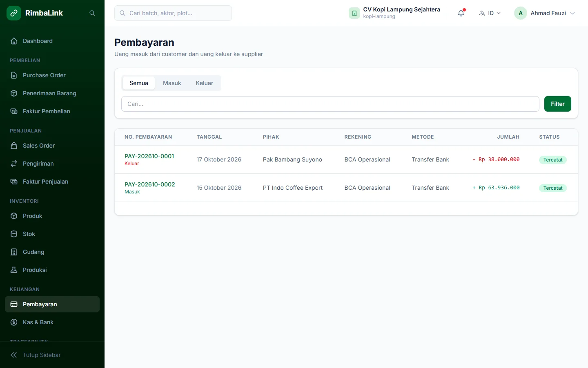The image size is (588, 368).
Task: Open Pembayaran in the sidebar
Action: 52,304
